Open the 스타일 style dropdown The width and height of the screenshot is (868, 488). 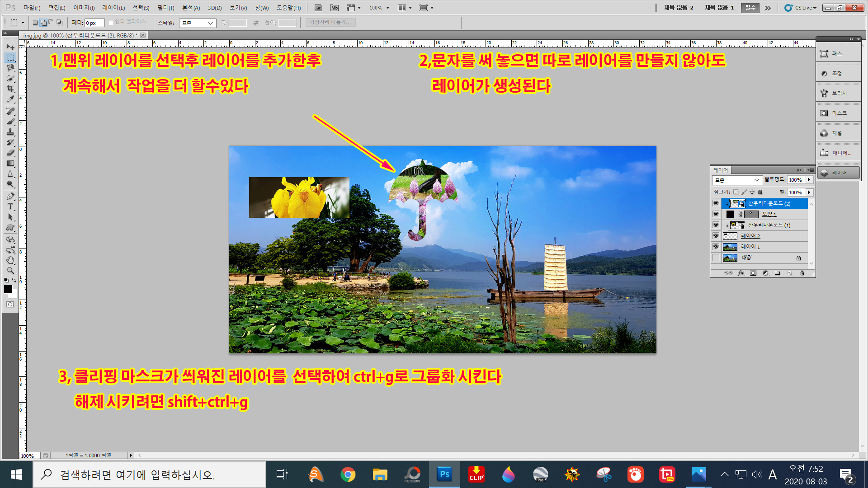(x=198, y=23)
